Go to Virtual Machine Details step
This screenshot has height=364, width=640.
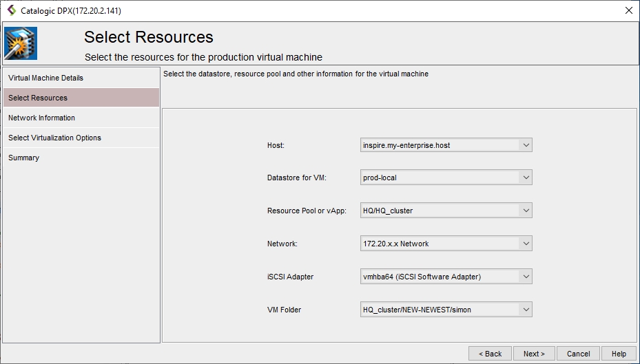pos(45,78)
